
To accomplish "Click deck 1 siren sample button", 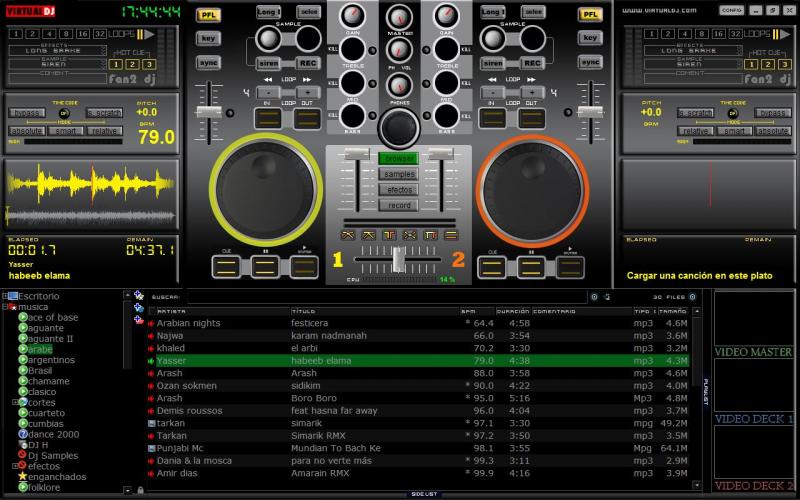I will [x=269, y=63].
